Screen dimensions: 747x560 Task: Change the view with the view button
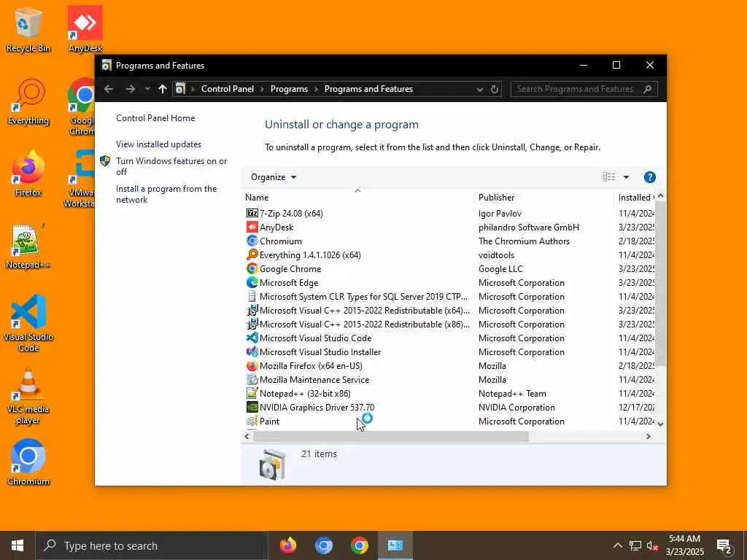[609, 177]
